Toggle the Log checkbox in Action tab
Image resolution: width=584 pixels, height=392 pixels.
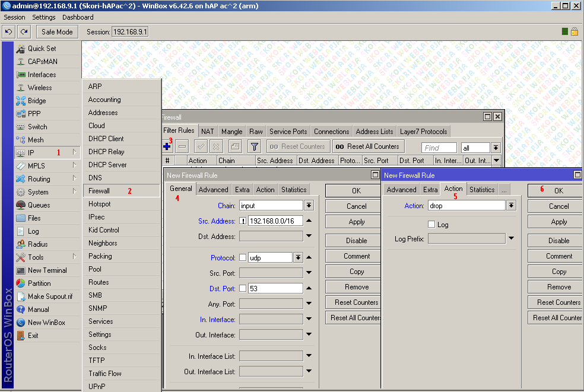pos(431,225)
